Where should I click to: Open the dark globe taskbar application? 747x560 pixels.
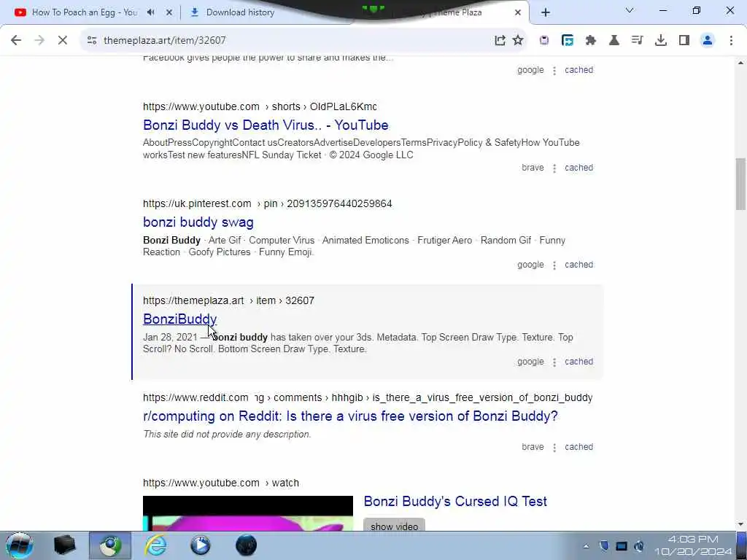246,545
